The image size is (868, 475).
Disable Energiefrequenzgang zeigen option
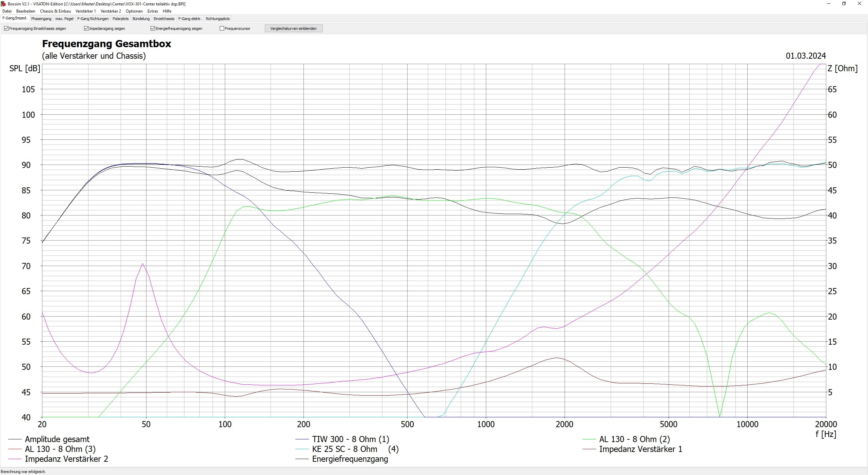153,28
